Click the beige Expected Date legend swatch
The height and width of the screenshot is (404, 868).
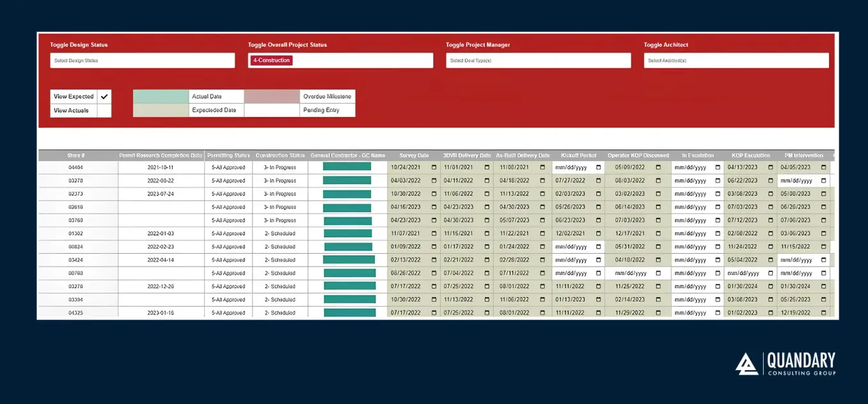coord(161,111)
